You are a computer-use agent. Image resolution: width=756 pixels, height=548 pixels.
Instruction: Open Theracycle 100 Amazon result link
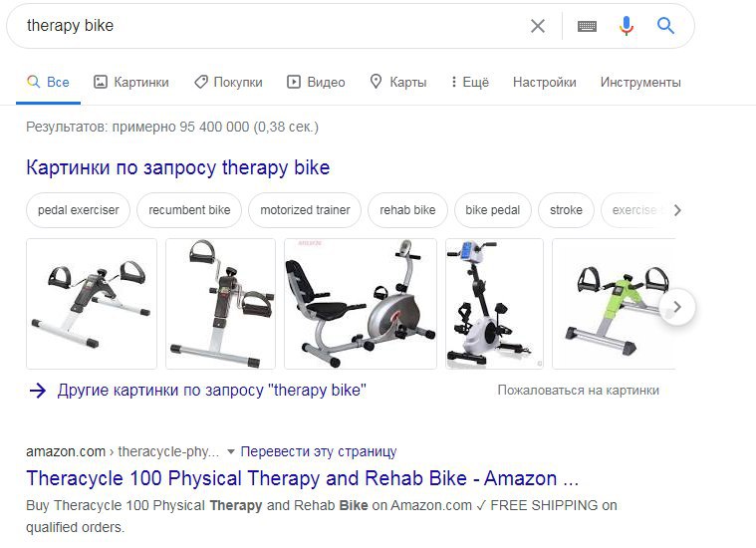coord(303,478)
